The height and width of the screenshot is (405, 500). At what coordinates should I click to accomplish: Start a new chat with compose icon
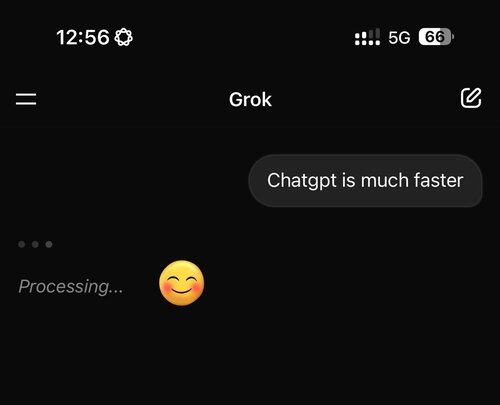(471, 98)
